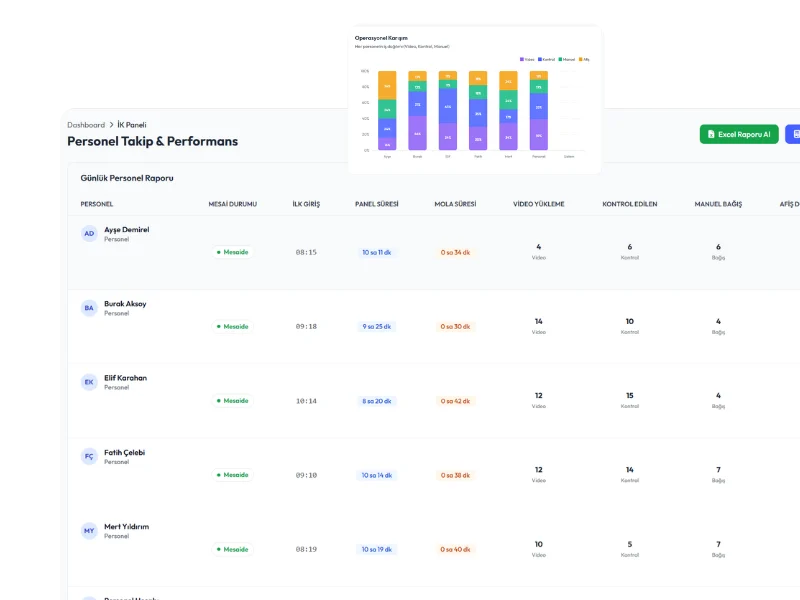Screen dimensions: 800x600
Task: Click the Excel Raporu Al button
Action: pos(739,134)
